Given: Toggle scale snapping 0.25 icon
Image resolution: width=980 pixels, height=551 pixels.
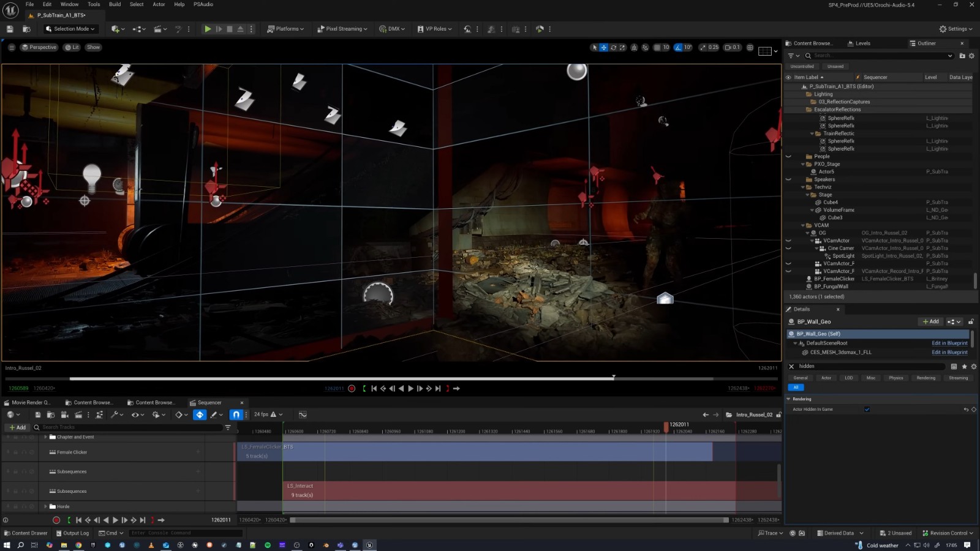Looking at the screenshot, I should pyautogui.click(x=703, y=47).
